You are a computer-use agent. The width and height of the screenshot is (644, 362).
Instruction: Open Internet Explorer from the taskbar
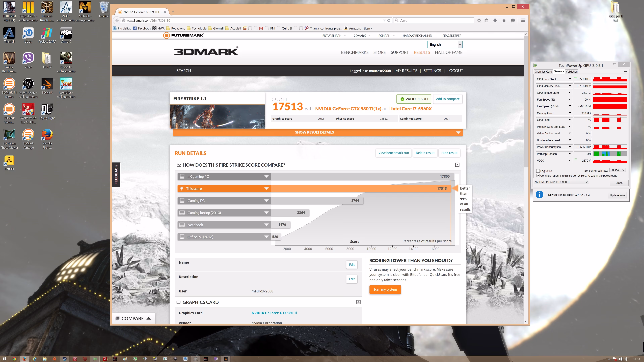tap(35, 359)
